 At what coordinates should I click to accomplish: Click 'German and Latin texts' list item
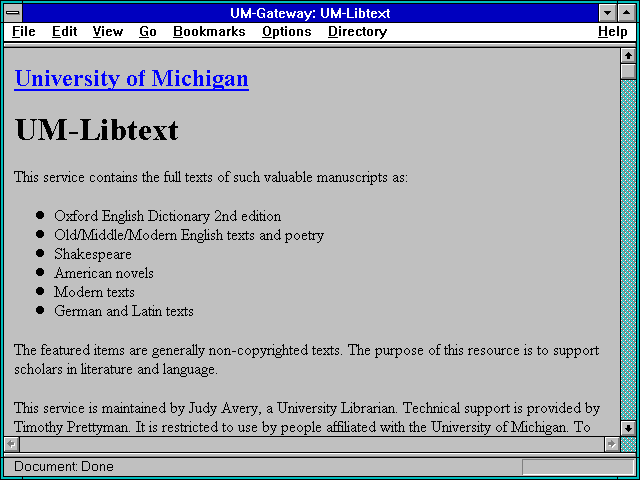coord(124,311)
